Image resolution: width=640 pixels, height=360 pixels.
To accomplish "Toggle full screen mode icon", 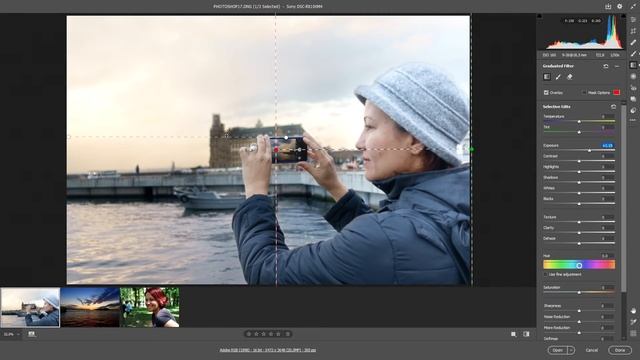I will click(x=633, y=7).
